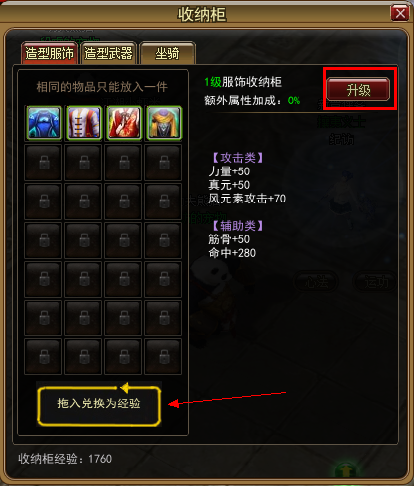Close the 收纳柜 window
Screen dimensions: 414x486
(x=400, y=13)
